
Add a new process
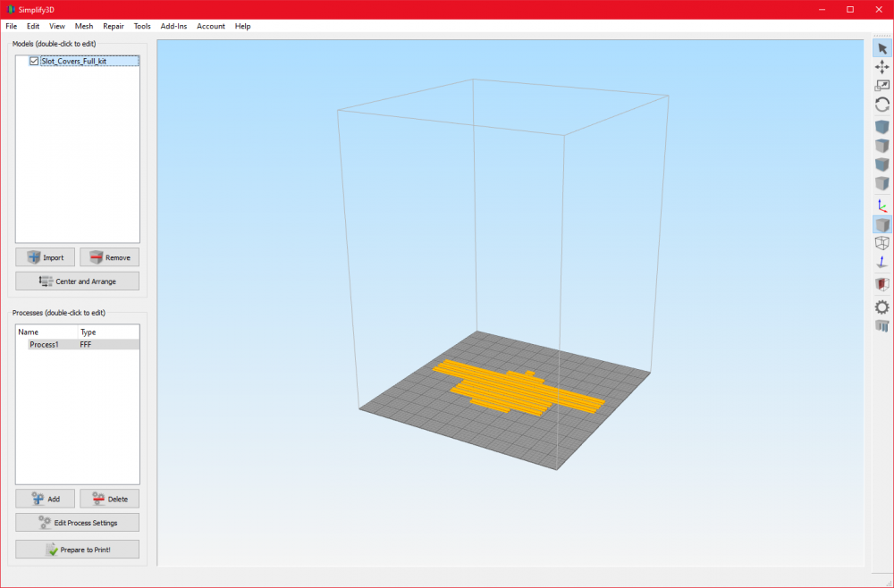pos(45,499)
